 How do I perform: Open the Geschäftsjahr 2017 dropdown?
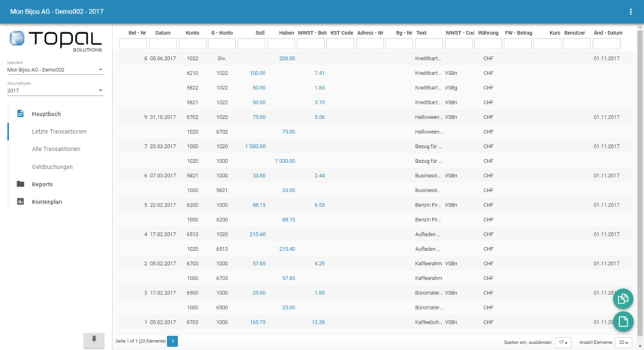(56, 91)
